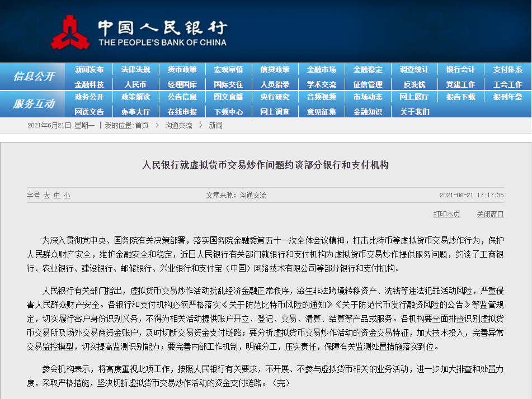532x399 pixels.
Task: Set font size to 大
Action: click(x=47, y=195)
